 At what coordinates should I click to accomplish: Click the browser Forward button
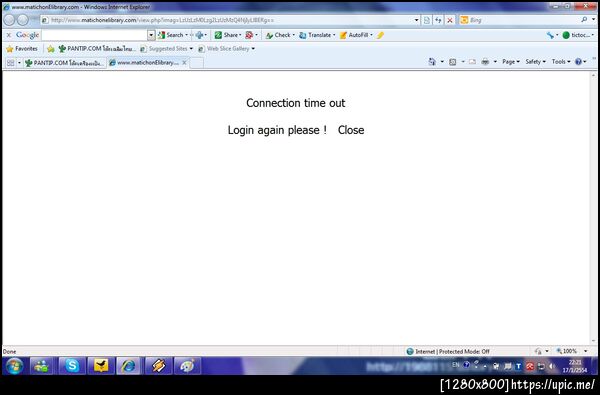23,20
